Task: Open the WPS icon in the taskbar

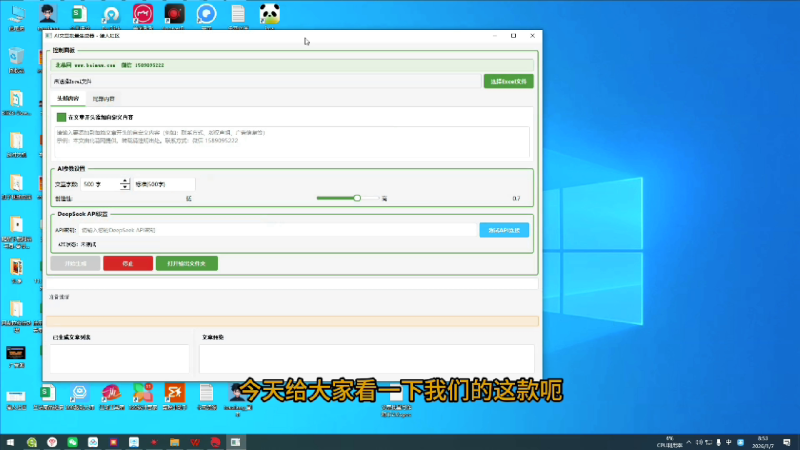Action: (x=194, y=441)
